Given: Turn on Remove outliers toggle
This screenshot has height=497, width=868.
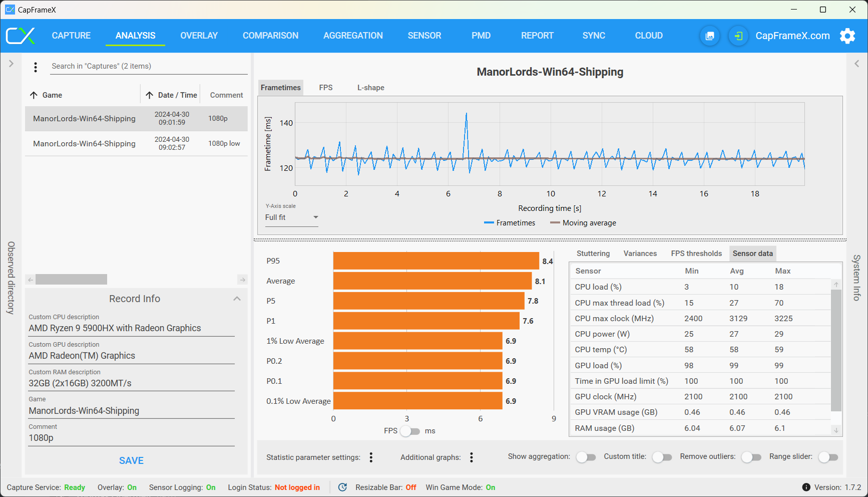Looking at the screenshot, I should [751, 457].
